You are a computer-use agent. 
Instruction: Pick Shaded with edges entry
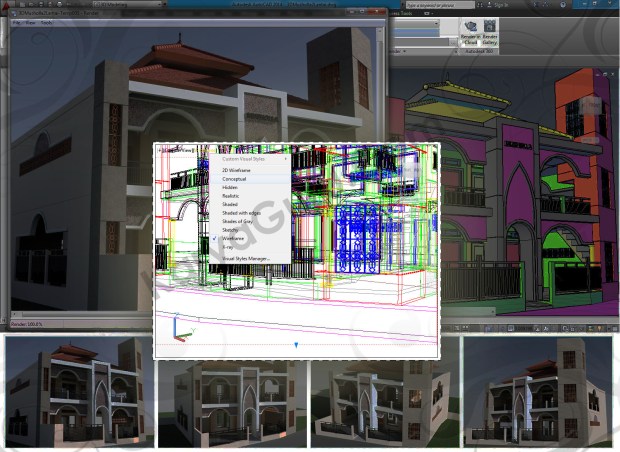click(x=250, y=213)
